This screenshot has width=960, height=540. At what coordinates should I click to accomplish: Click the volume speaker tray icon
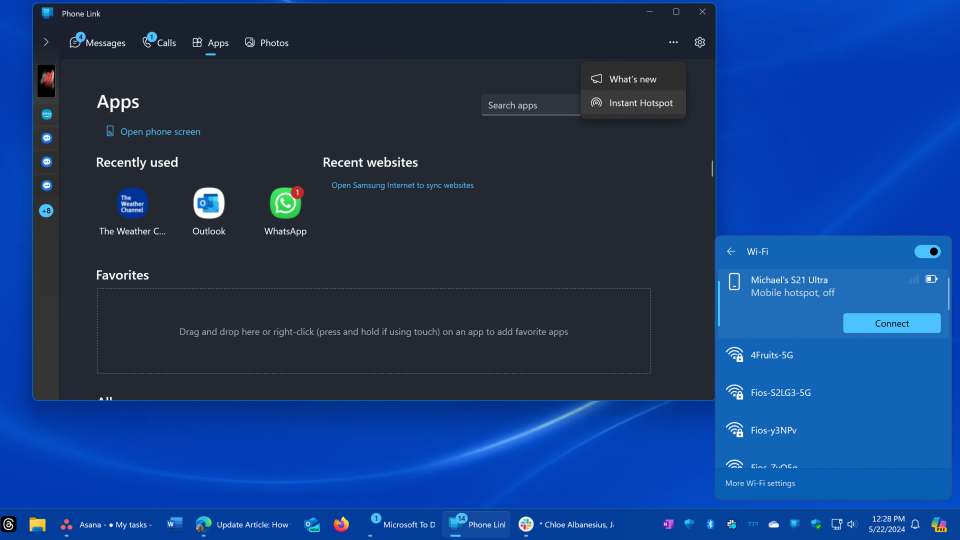[x=852, y=524]
